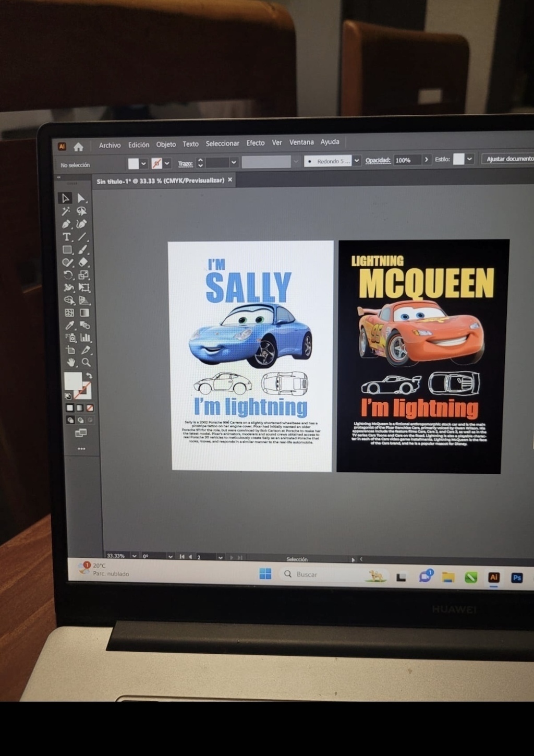Set paint mode to Color

(x=70, y=408)
